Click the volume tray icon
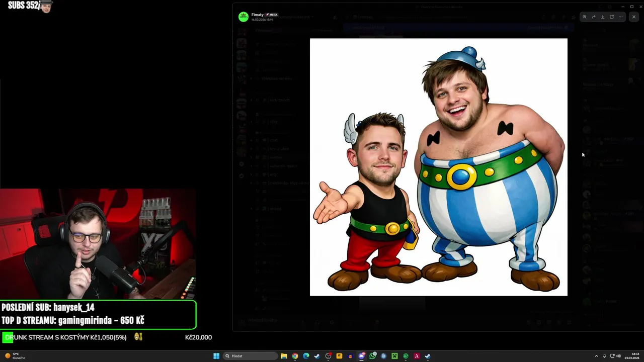The height and width of the screenshot is (362, 644). (618, 356)
